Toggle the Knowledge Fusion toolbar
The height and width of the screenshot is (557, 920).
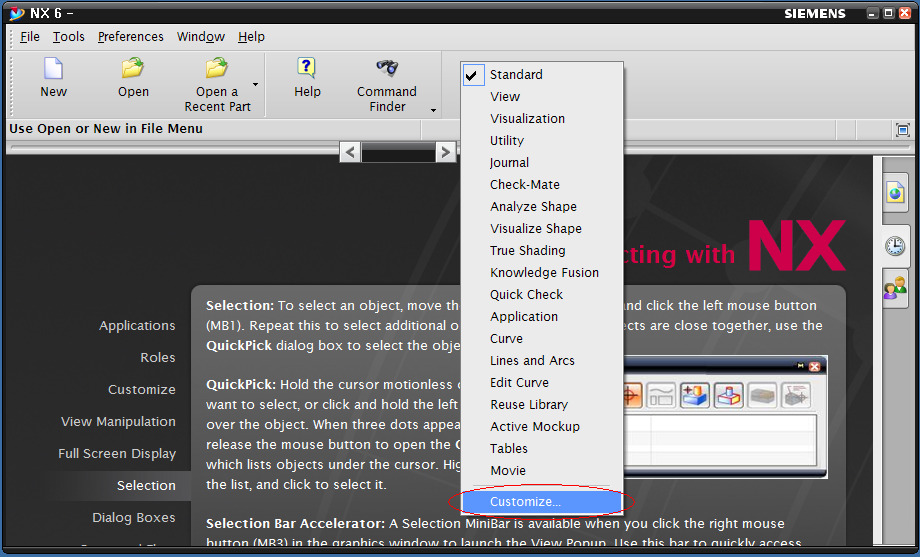(x=542, y=272)
